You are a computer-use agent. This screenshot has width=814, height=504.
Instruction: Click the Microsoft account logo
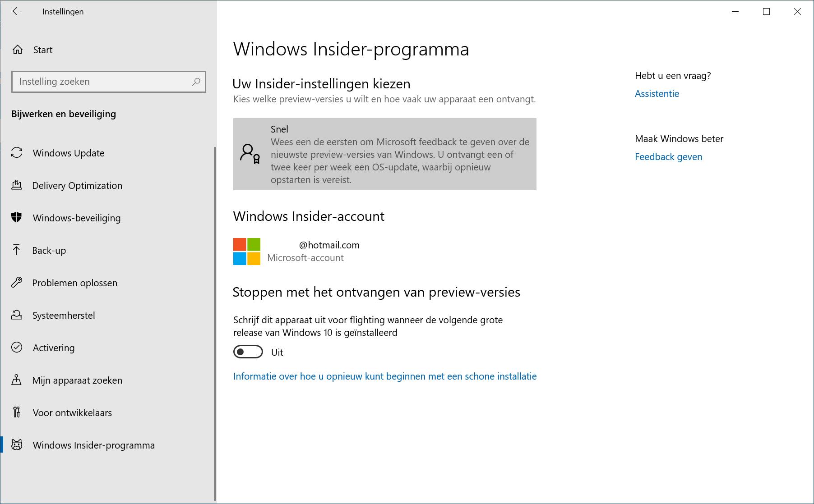click(247, 252)
